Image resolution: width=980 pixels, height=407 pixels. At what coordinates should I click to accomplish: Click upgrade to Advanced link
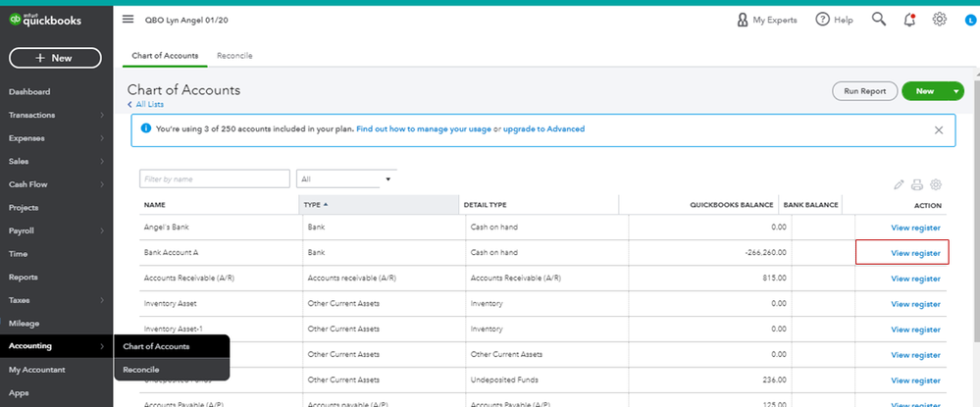pos(543,128)
